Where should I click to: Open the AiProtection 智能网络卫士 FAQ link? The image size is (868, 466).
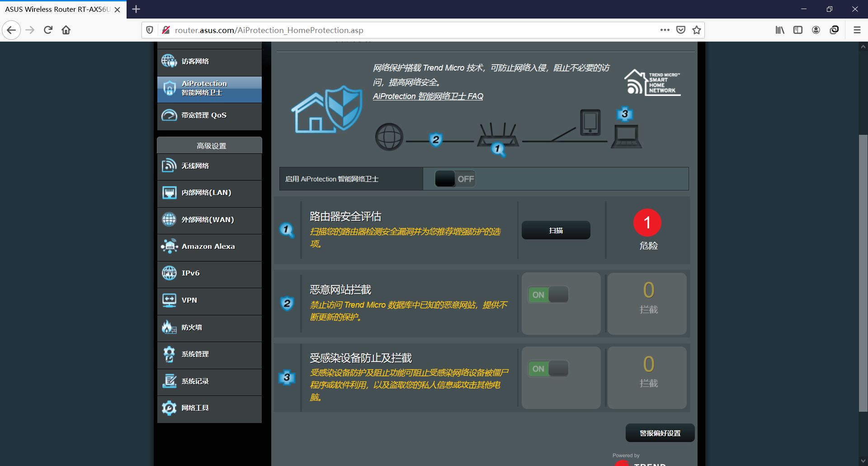click(x=428, y=96)
